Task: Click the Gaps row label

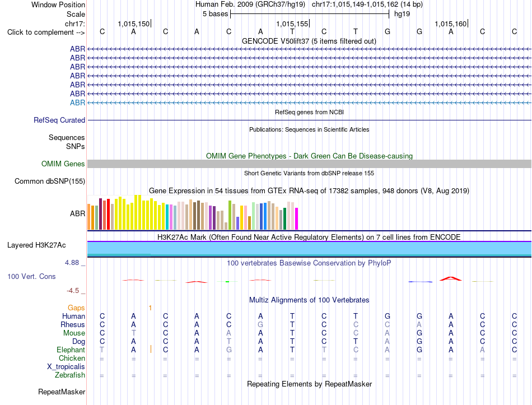Action: [x=76, y=308]
